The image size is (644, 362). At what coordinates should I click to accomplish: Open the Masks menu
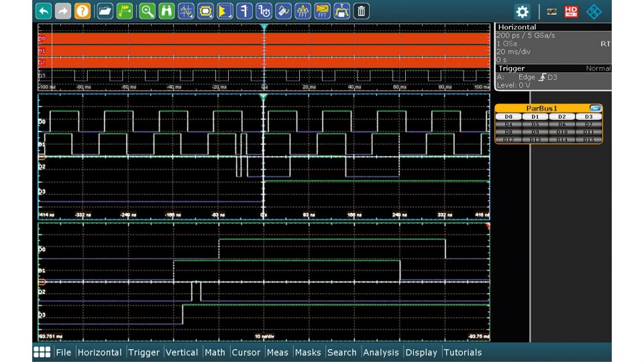(308, 352)
